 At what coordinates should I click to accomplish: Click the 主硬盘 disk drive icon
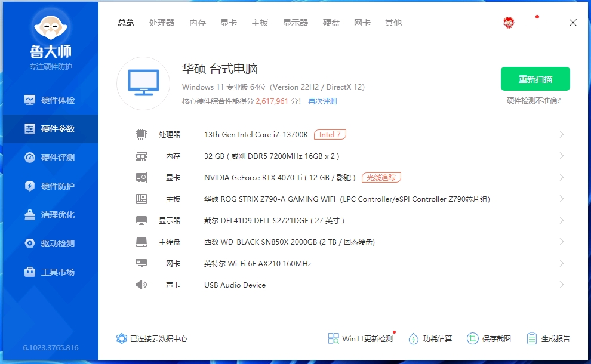click(x=141, y=242)
